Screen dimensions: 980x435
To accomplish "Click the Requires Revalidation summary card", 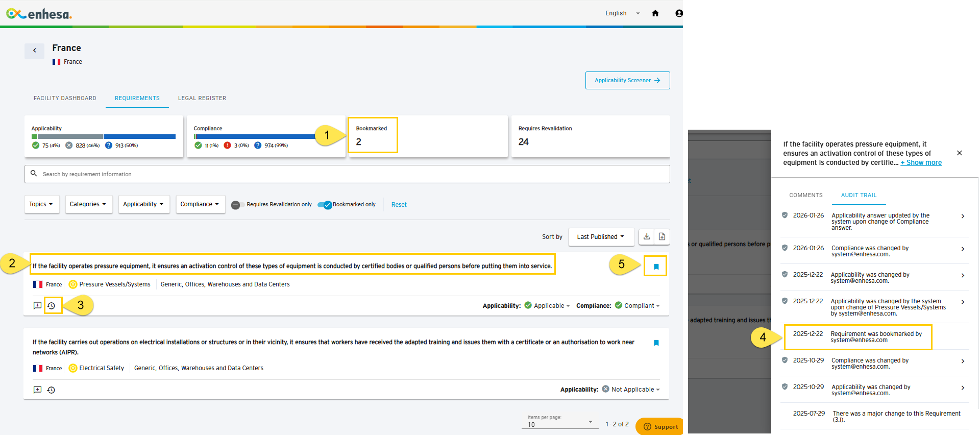I will point(591,136).
